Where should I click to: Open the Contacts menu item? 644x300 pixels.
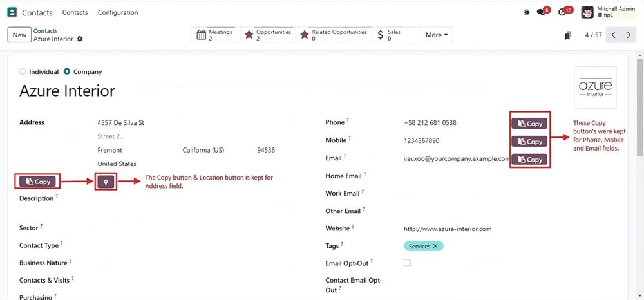[x=75, y=12]
